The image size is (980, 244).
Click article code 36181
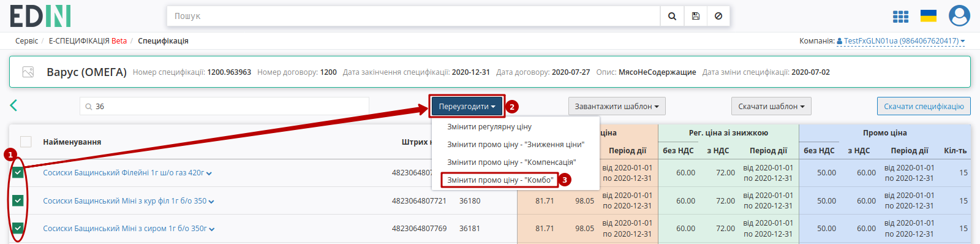470,229
